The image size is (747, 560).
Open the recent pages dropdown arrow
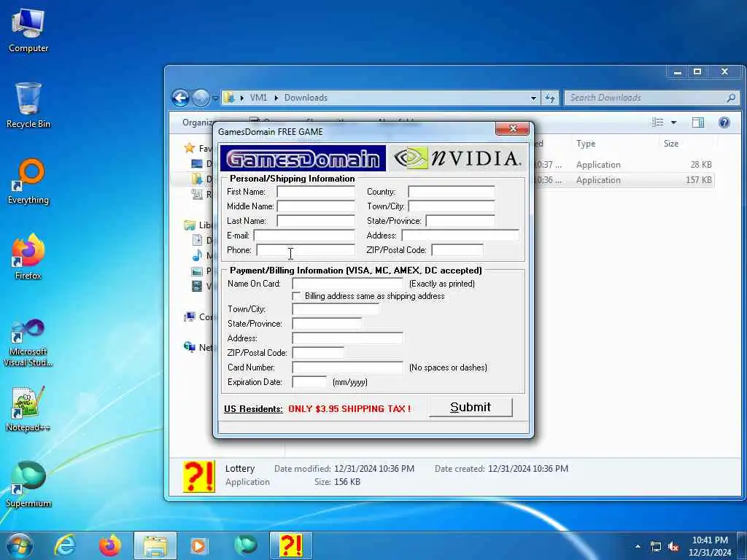pyautogui.click(x=215, y=98)
